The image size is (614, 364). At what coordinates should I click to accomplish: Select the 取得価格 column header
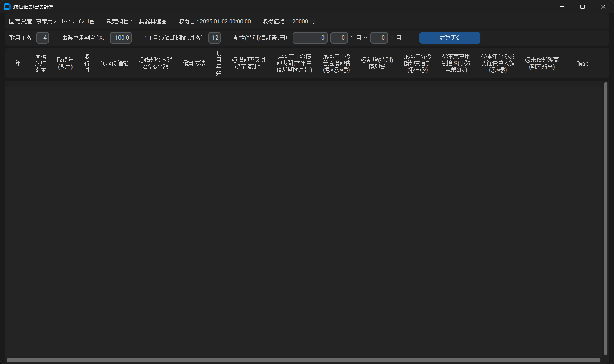pos(115,63)
